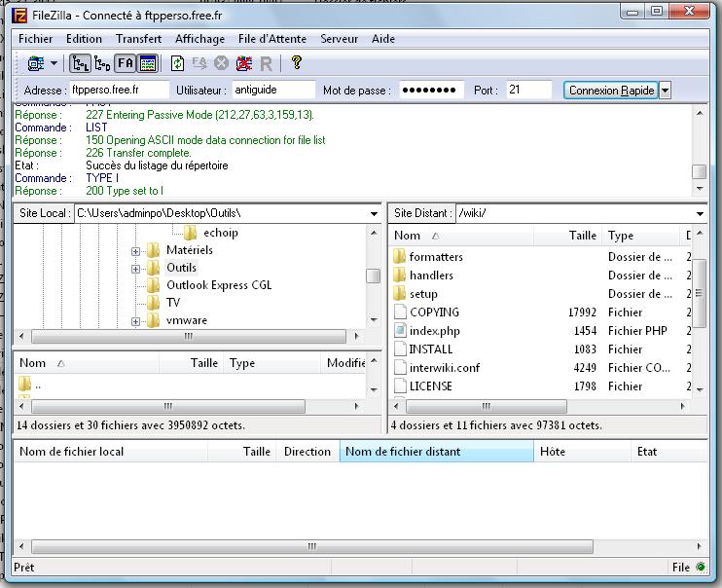This screenshot has width=722, height=588.
Task: Disconnect from the server icon
Action: pos(244,63)
